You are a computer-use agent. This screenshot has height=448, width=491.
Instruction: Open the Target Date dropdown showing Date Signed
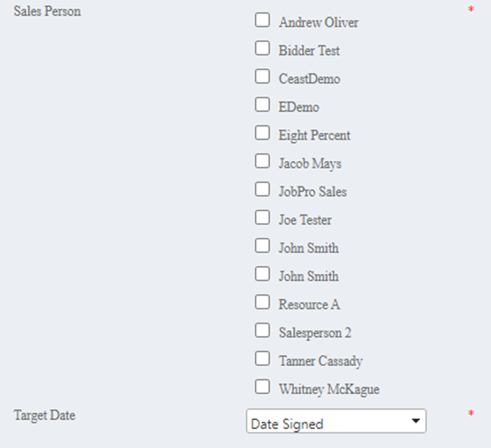pyautogui.click(x=336, y=423)
